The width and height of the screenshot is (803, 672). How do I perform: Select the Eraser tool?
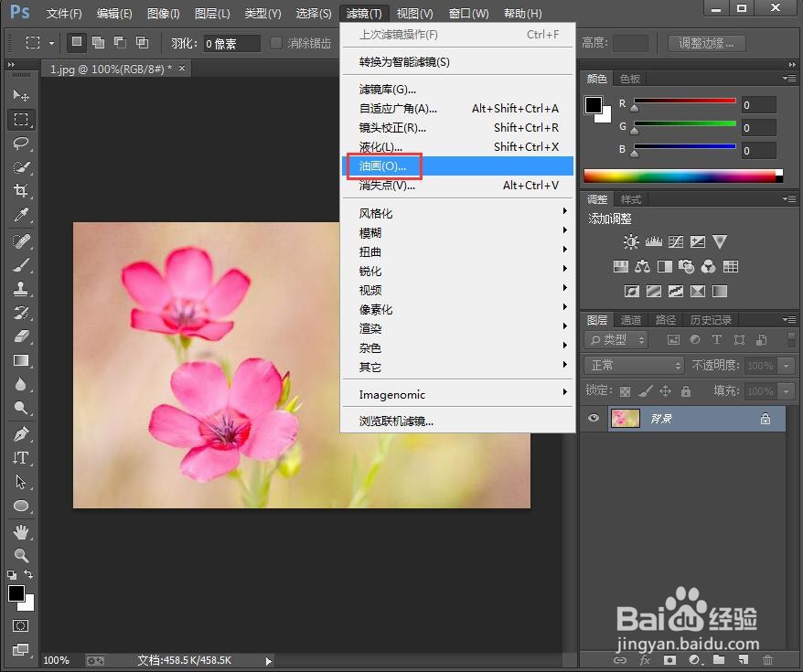tap(20, 336)
